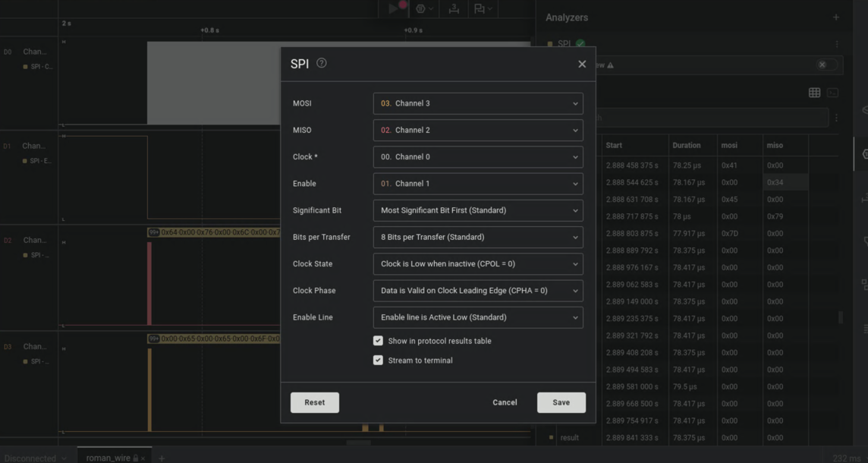Open the SPI analyzer three-dot menu
The image size is (868, 463).
[x=837, y=44]
